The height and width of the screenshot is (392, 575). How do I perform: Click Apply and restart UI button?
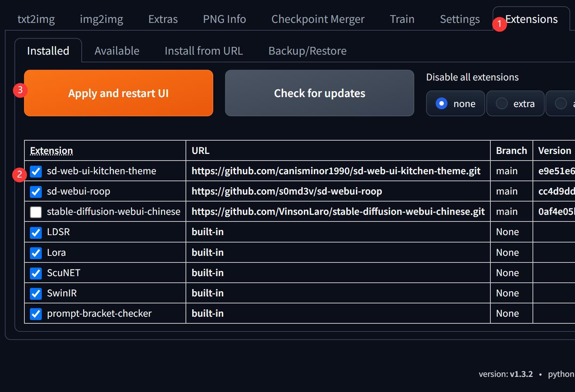[119, 93]
